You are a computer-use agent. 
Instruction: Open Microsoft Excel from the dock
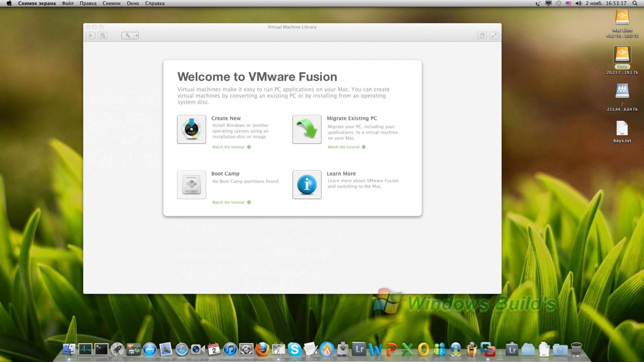pos(407,349)
